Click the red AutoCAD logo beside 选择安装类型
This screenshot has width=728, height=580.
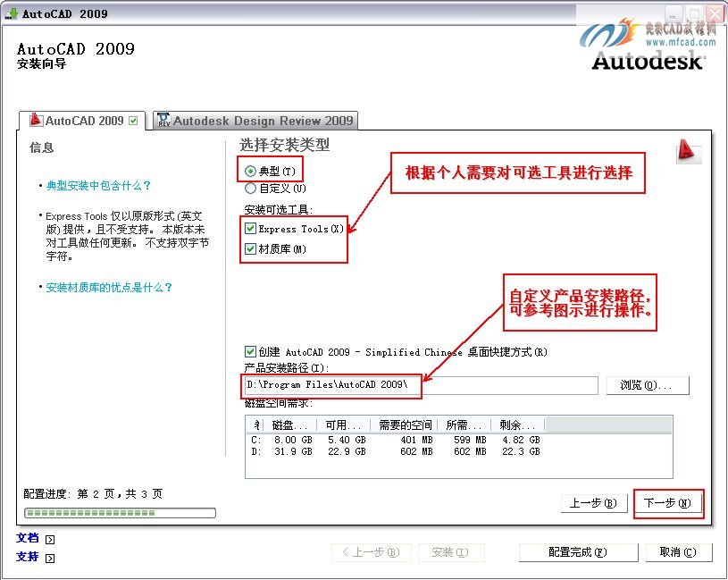pos(688,151)
